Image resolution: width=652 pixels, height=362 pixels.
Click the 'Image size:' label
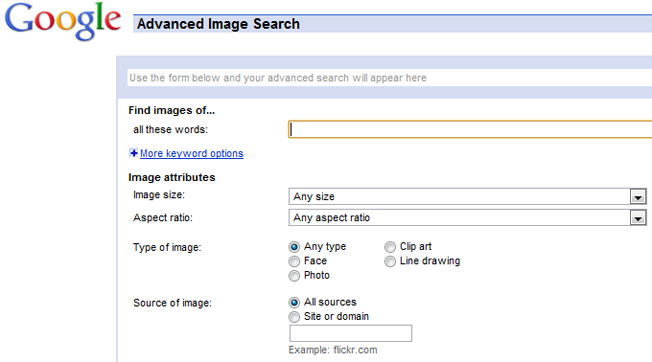[159, 195]
